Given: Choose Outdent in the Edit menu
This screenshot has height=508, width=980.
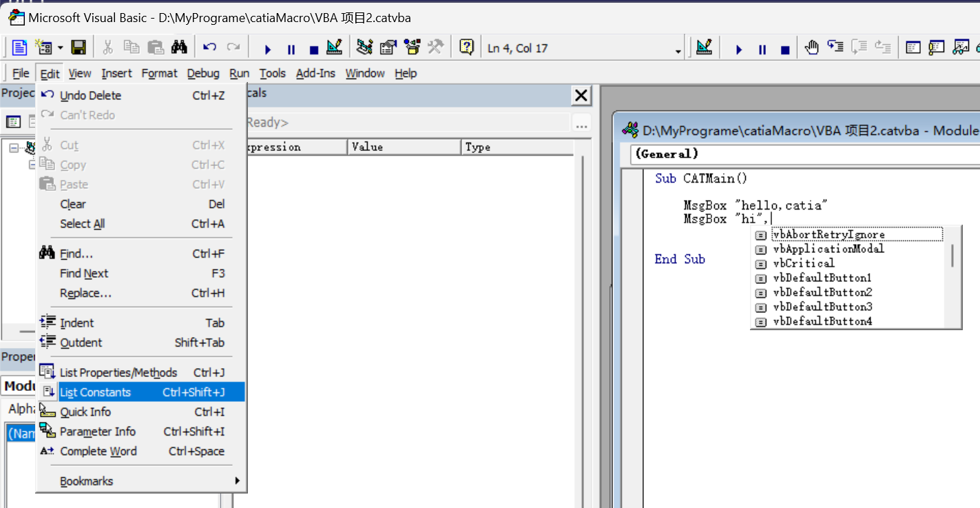Looking at the screenshot, I should tap(141, 343).
